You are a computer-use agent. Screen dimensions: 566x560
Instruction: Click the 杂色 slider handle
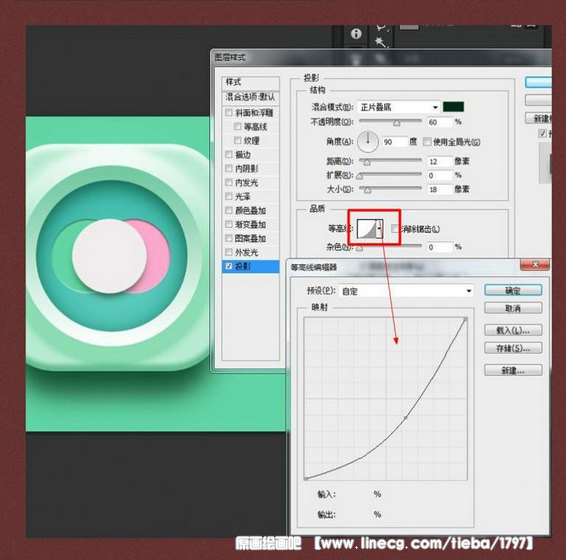360,248
